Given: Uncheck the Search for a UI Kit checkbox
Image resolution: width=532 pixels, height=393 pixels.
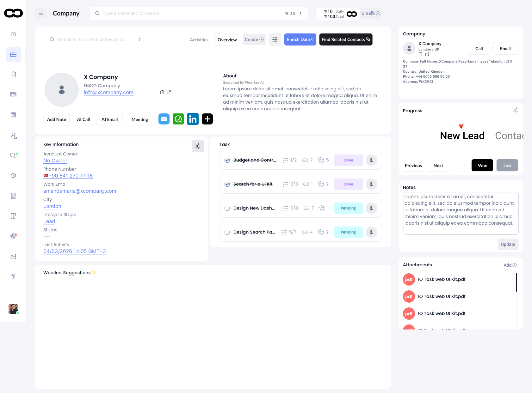Looking at the screenshot, I should click(227, 184).
